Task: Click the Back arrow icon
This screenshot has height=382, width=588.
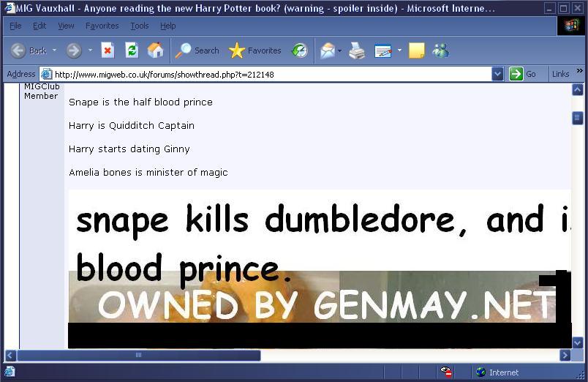Action: click(x=18, y=50)
